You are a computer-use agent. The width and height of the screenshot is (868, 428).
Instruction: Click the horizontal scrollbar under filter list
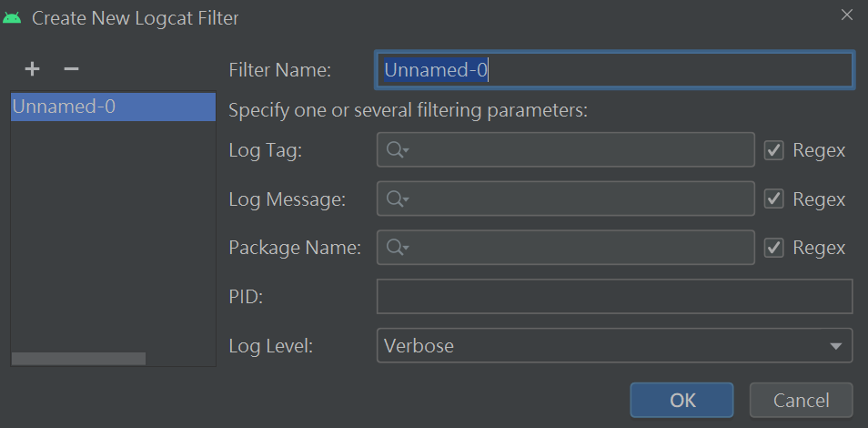click(x=78, y=359)
